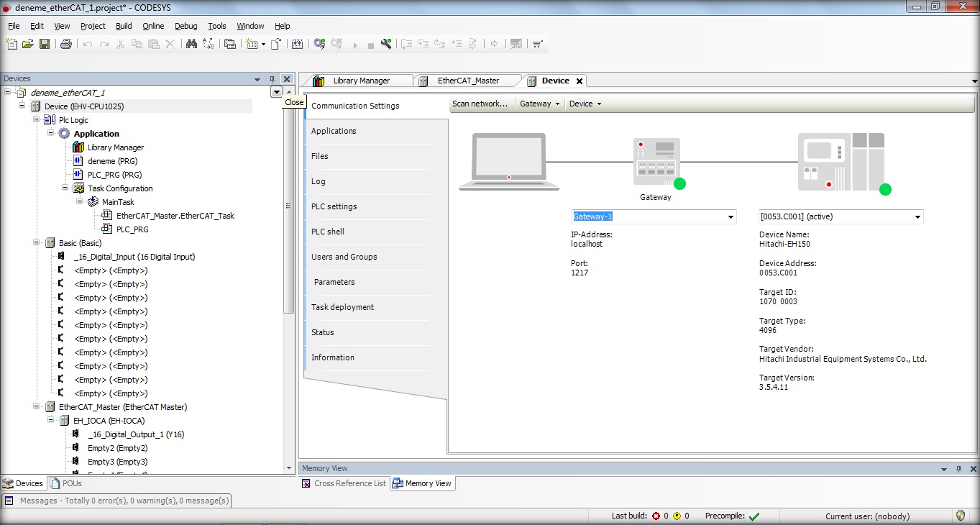
Task: Open the PLC shell page
Action: (328, 232)
